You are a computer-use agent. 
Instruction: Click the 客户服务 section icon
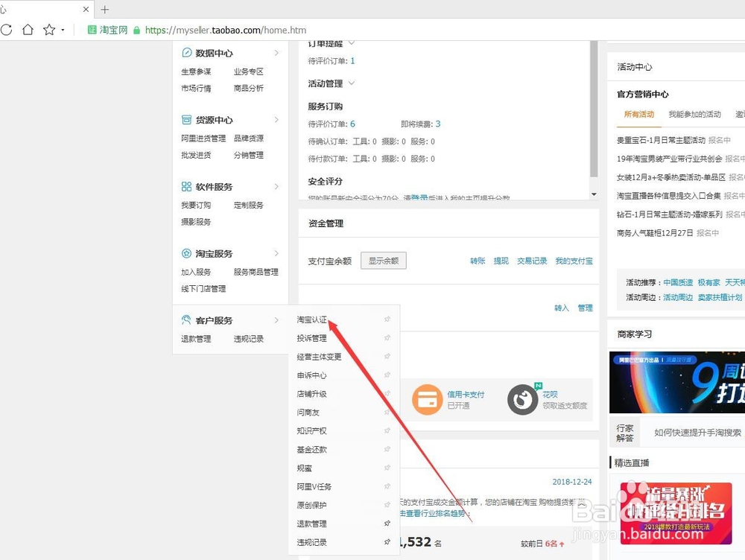tap(187, 320)
